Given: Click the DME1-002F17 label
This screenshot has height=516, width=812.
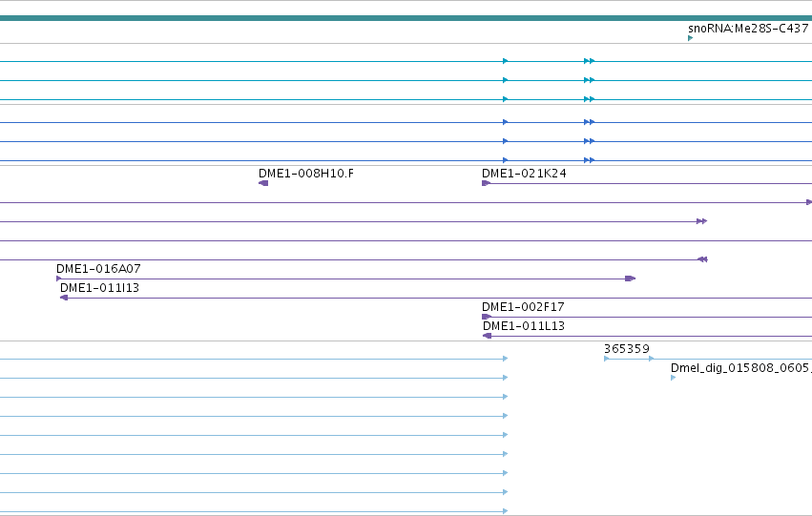Looking at the screenshot, I should point(523,307).
